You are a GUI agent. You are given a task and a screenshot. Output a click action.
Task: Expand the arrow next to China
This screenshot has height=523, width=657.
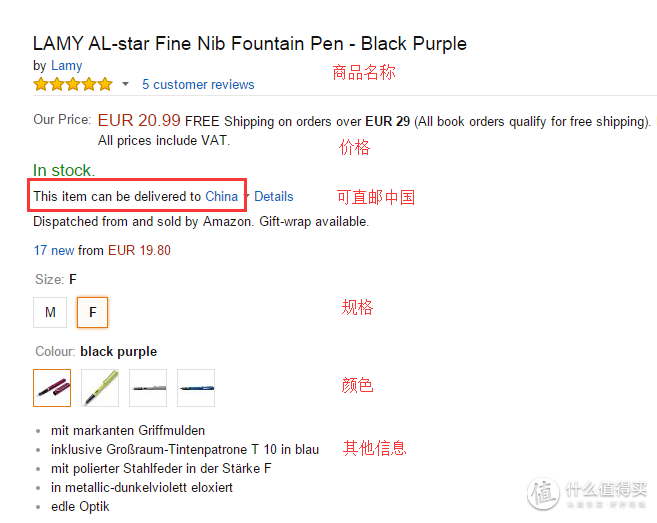click(247, 196)
